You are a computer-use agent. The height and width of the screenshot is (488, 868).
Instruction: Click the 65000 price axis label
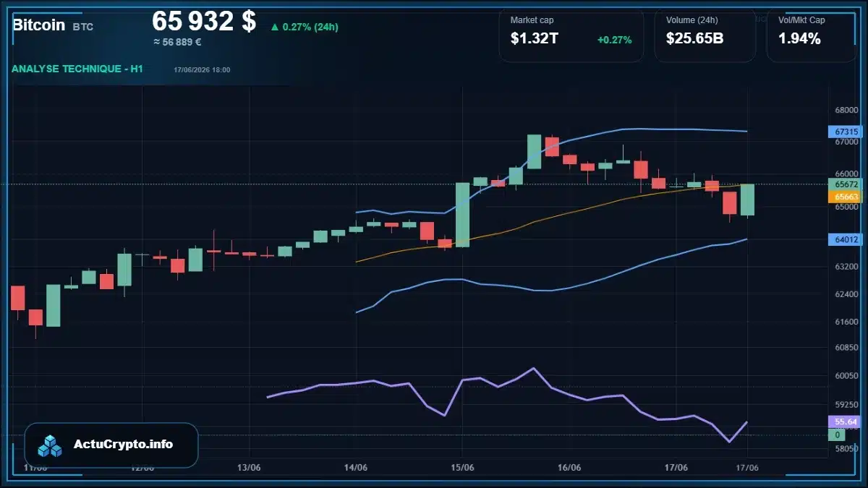click(846, 207)
